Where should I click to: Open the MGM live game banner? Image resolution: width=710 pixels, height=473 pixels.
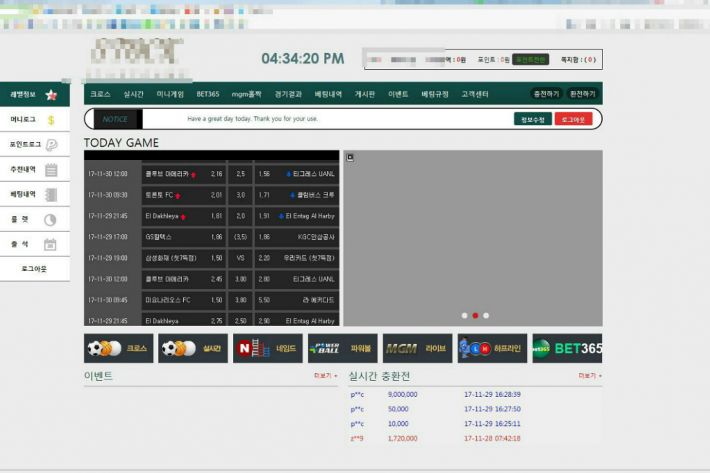[x=417, y=348]
